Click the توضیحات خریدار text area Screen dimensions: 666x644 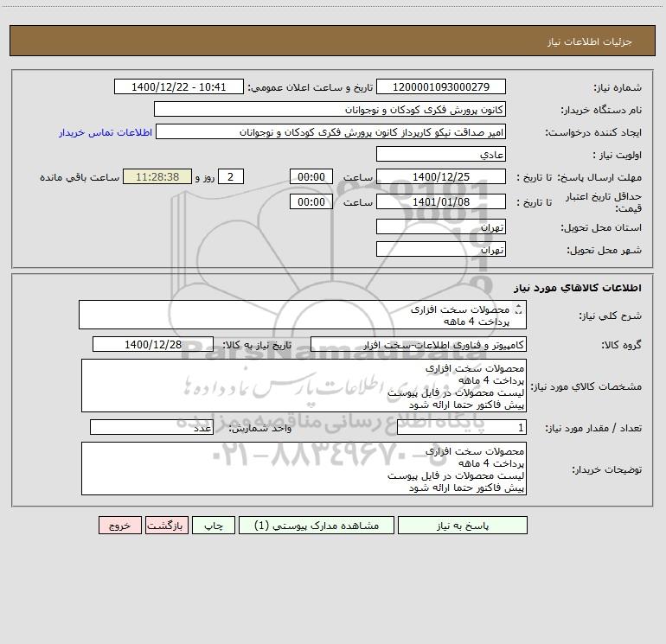pos(304,469)
